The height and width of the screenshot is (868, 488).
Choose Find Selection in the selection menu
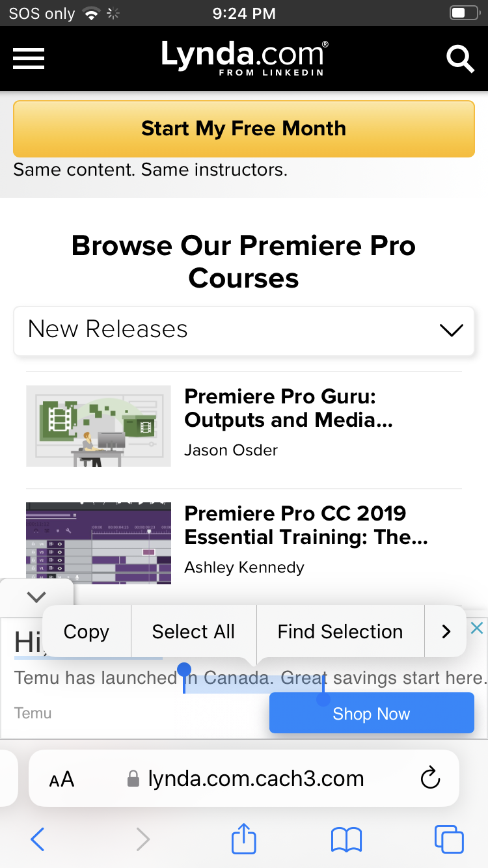click(x=340, y=631)
